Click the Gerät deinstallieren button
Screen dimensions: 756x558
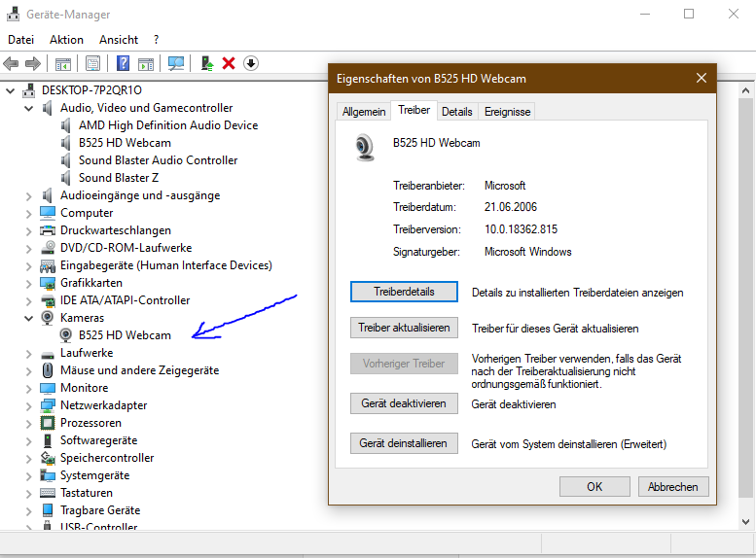404,443
